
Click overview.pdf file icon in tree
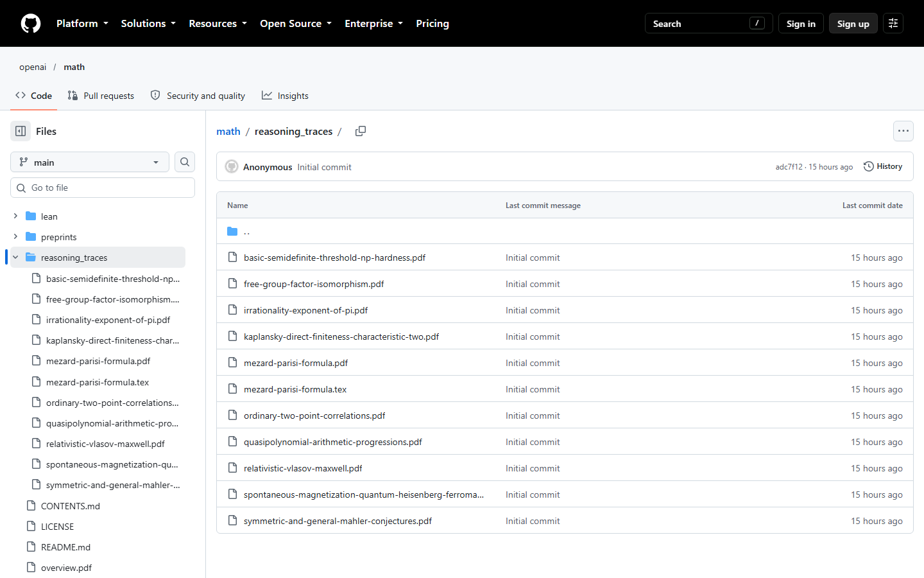31,568
